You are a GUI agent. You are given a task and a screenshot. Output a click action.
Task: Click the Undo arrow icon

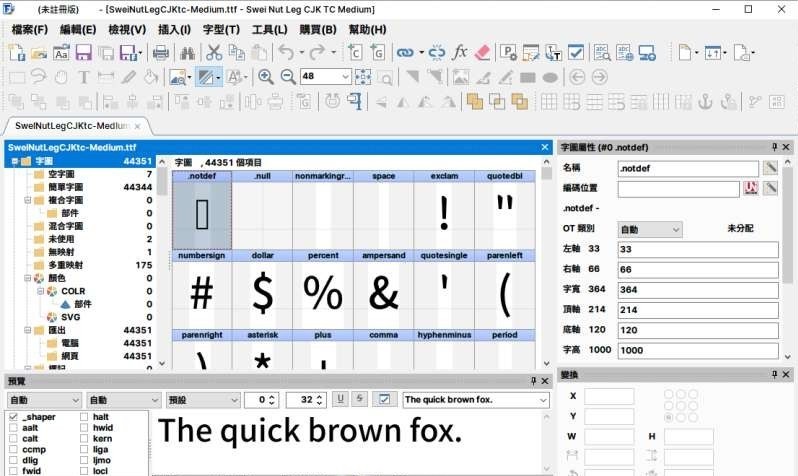click(285, 52)
